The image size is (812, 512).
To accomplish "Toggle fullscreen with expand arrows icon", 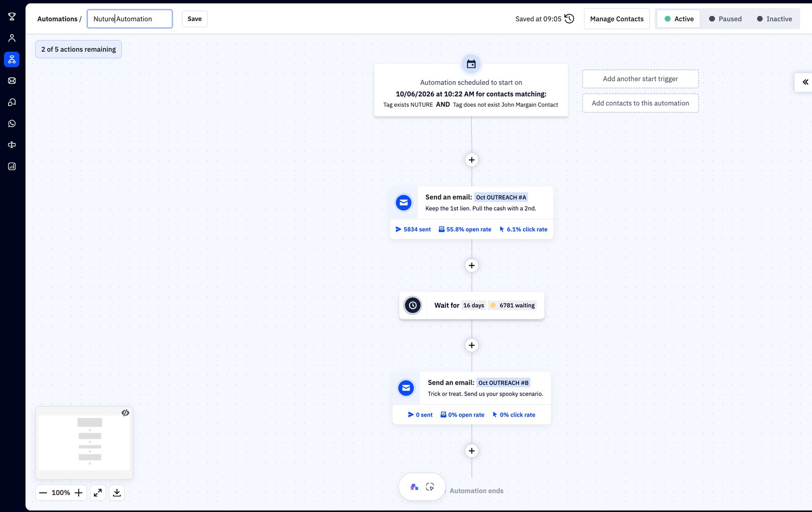I will click(98, 493).
